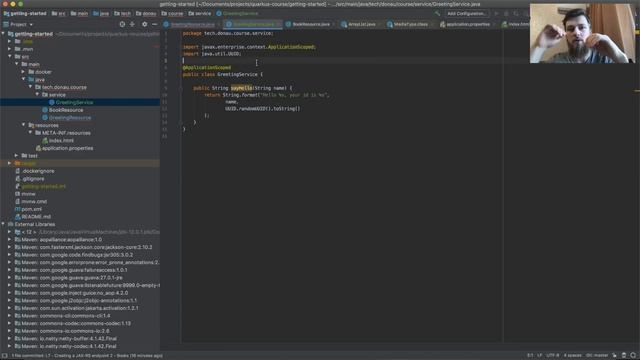Screen dimensions: 640x360
Task: Click the locate-in-project target icon in Project panel header
Action: (x=122, y=24)
